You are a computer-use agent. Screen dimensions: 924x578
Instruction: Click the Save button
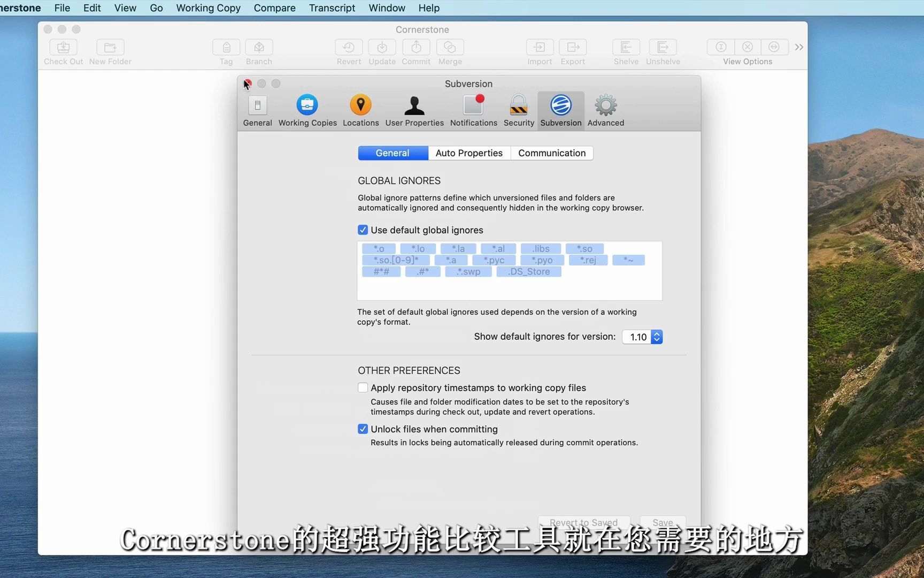click(663, 522)
